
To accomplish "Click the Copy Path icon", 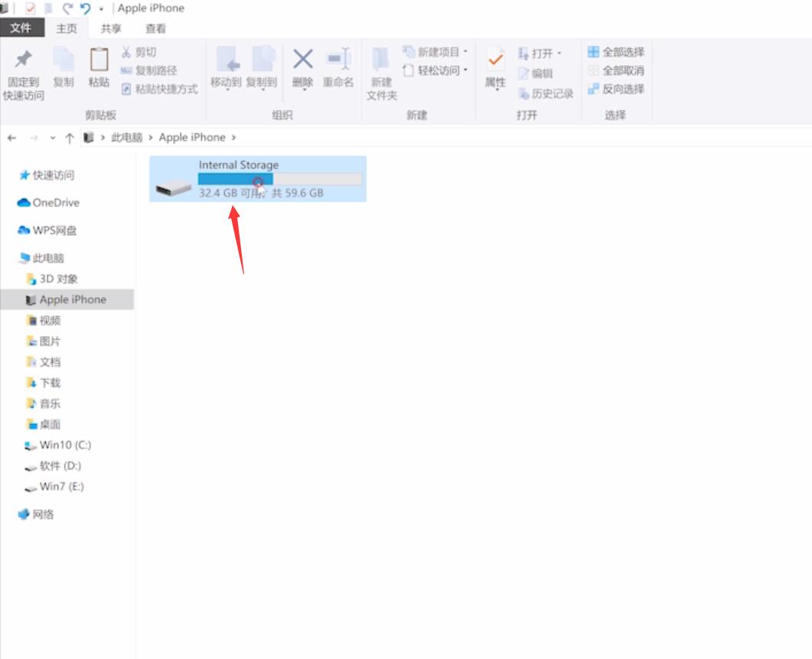I will point(126,70).
